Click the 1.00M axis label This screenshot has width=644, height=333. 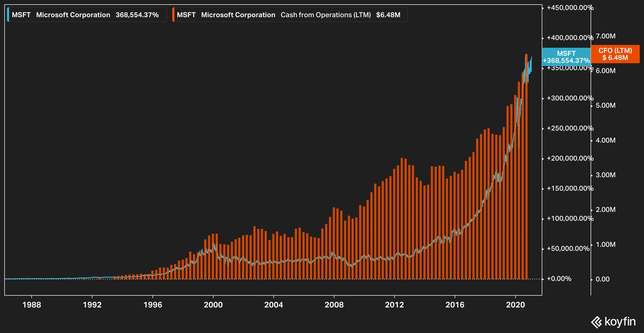point(606,244)
